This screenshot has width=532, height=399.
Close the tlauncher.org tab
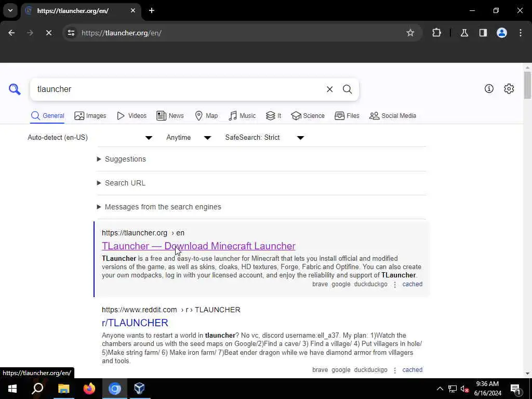[x=133, y=10]
